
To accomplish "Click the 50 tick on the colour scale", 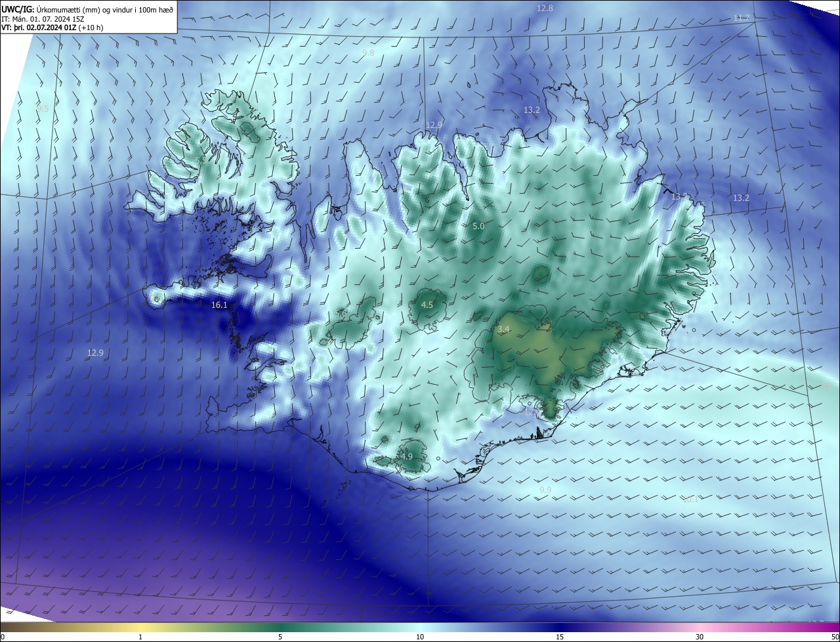I will tap(835, 637).
